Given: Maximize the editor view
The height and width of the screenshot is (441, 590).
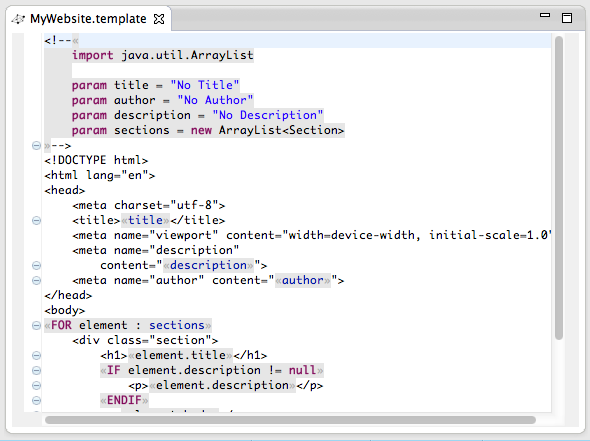Looking at the screenshot, I should point(567,18).
